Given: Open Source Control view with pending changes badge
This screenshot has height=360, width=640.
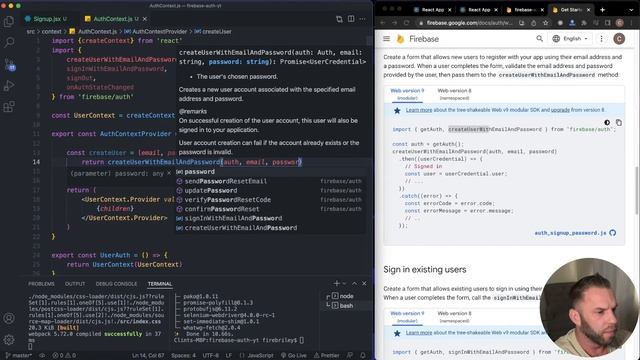Looking at the screenshot, I should pos(9,64).
